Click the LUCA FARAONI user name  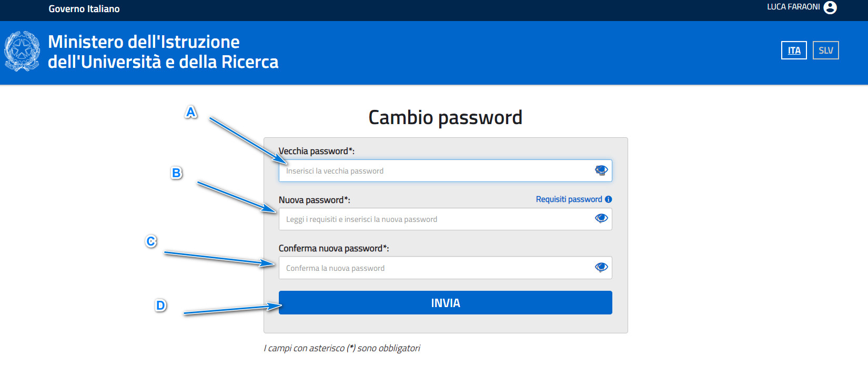(x=793, y=7)
